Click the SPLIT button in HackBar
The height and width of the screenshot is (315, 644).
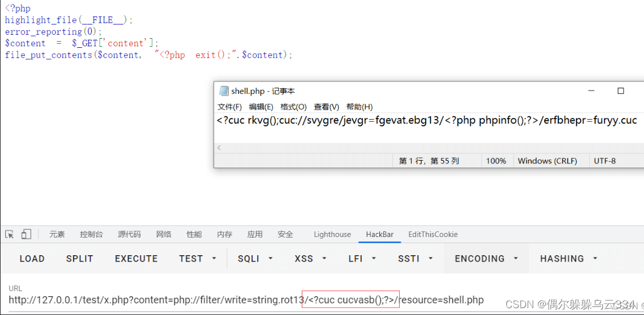pos(80,259)
